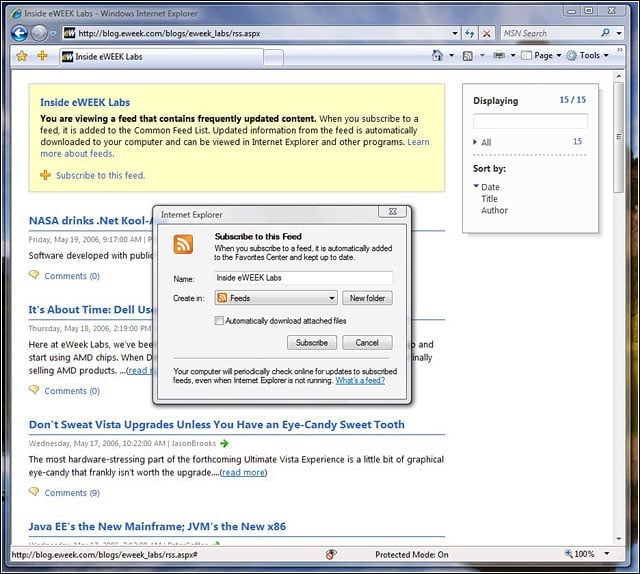Open It's About Time: Dell article
Screen dimensions: 640x574
click(x=90, y=310)
